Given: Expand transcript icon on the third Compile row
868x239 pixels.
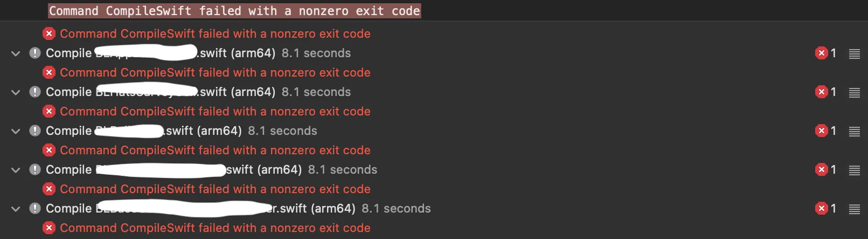Looking at the screenshot, I should (x=855, y=131).
